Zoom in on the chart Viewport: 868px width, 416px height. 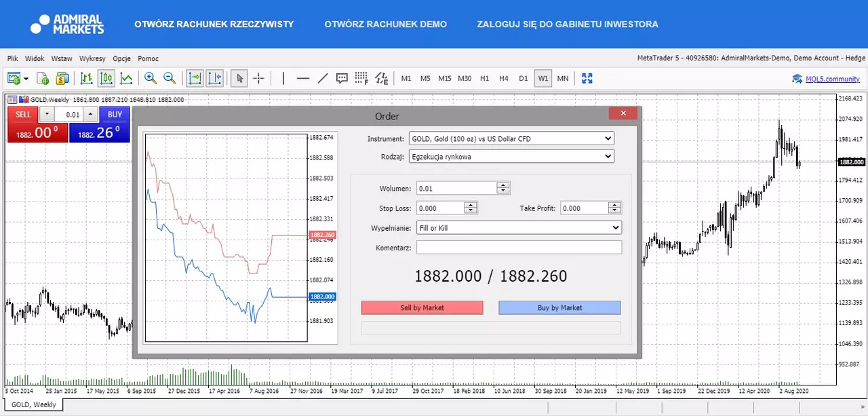click(150, 78)
